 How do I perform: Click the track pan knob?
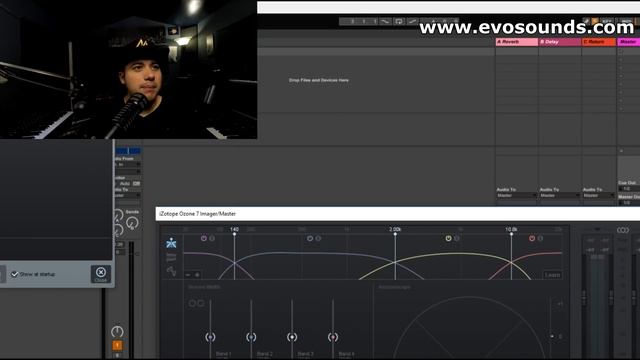pyautogui.click(x=117, y=331)
